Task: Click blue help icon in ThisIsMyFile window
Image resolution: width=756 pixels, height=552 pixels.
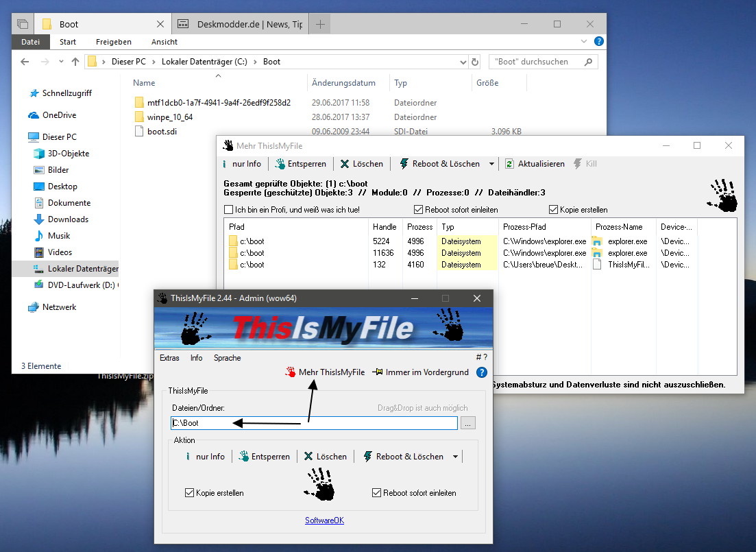Action: (x=481, y=372)
